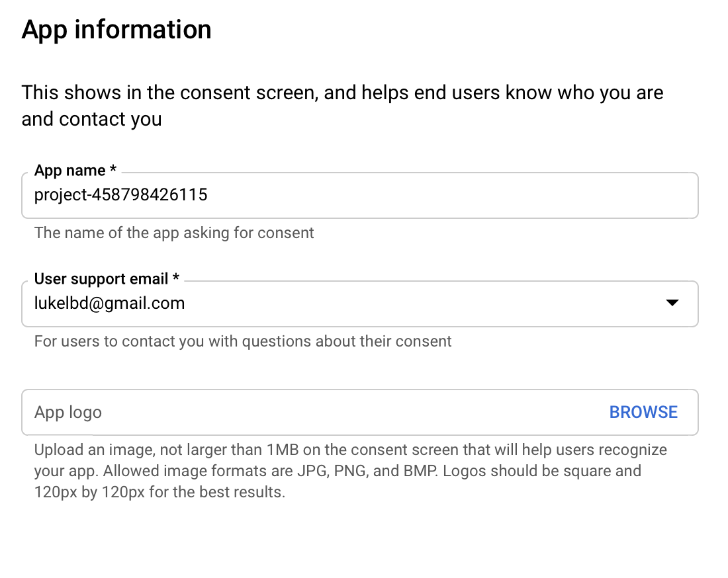
Task: Select the text project-458798426115
Action: pyautogui.click(x=121, y=195)
